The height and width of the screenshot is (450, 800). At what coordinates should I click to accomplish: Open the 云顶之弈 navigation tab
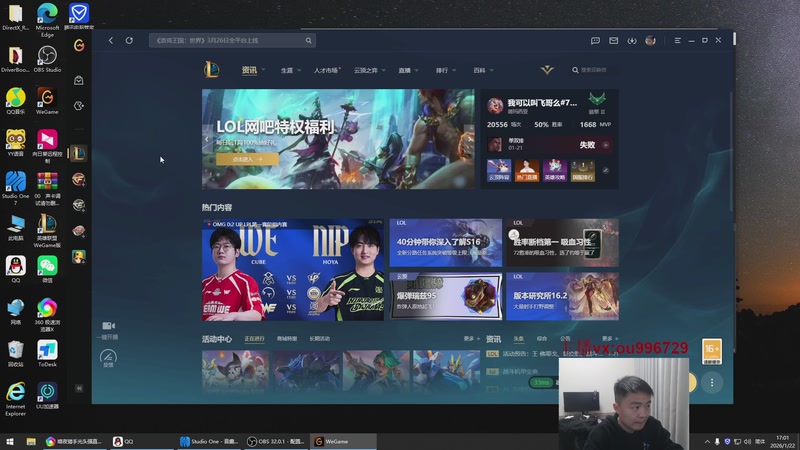(x=366, y=70)
